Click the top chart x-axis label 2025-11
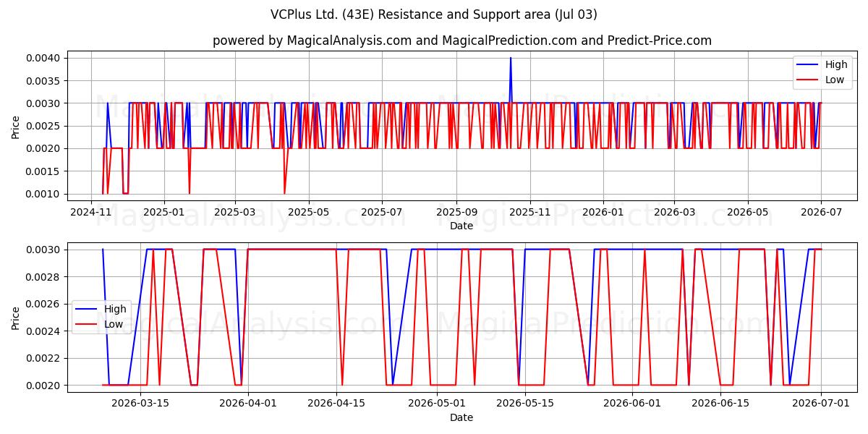The image size is (868, 434). point(530,212)
